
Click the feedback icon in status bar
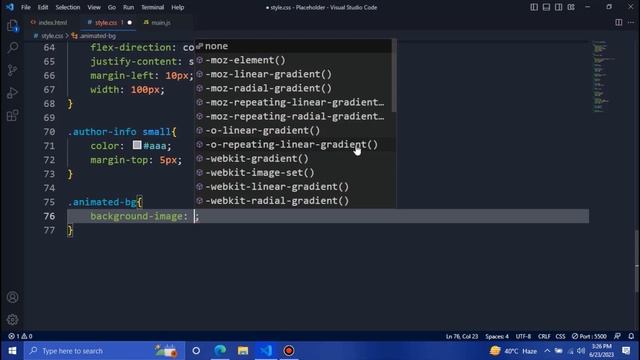(x=617, y=336)
